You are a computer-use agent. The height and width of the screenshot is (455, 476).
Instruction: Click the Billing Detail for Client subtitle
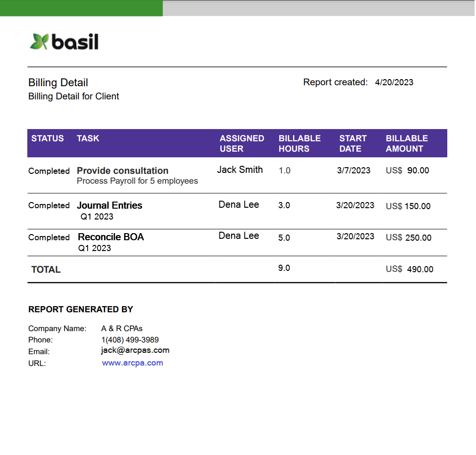point(73,96)
